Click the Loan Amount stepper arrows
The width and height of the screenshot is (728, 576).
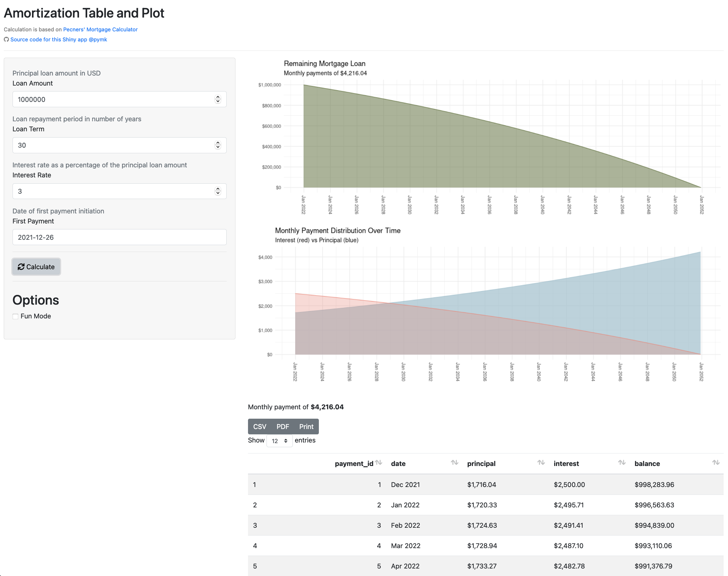point(218,99)
